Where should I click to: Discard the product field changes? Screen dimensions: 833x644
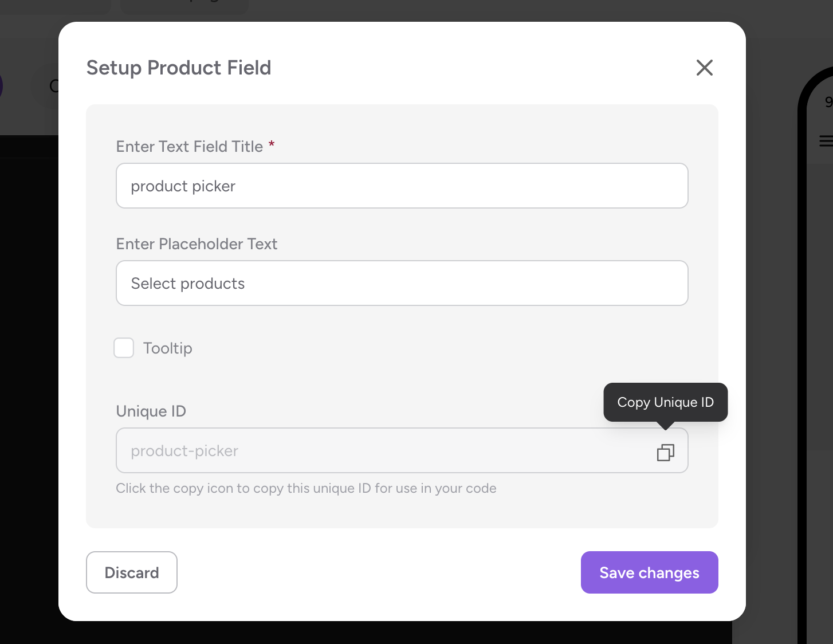click(x=132, y=572)
